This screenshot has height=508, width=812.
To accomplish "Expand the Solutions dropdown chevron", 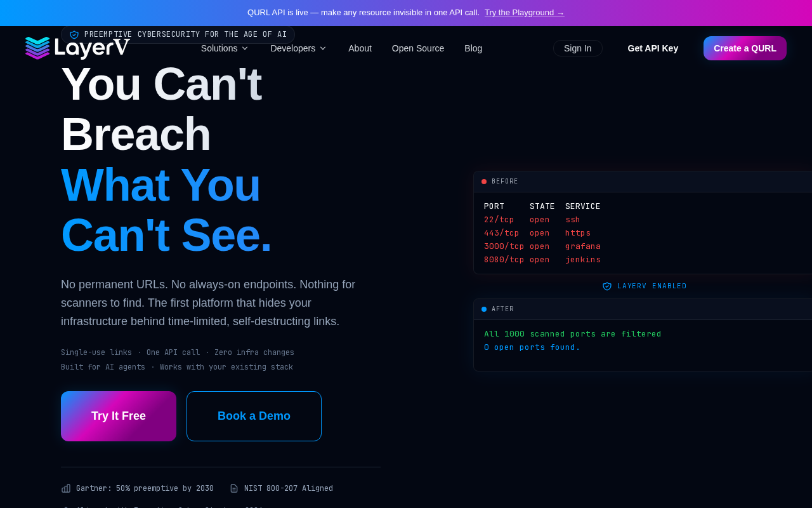I will pyautogui.click(x=245, y=48).
